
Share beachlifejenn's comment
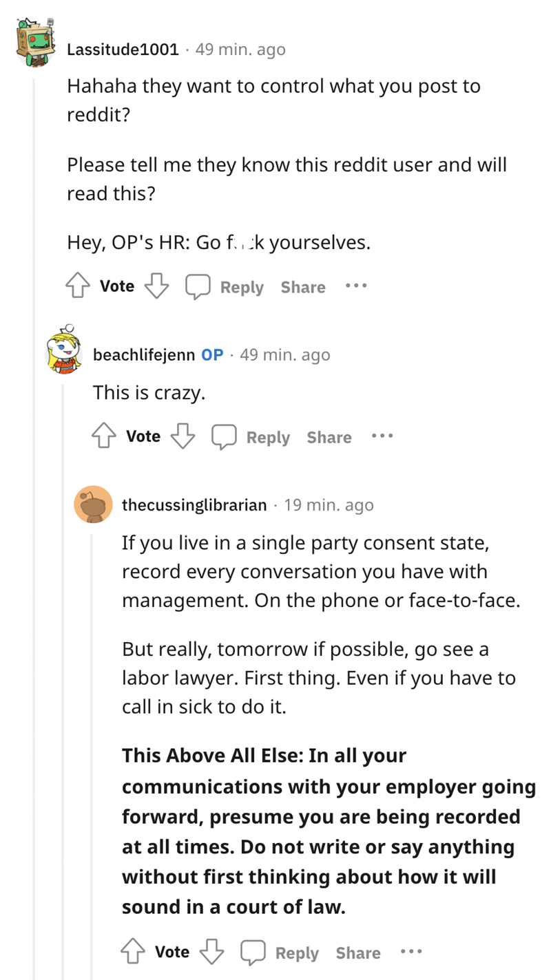coord(329,437)
